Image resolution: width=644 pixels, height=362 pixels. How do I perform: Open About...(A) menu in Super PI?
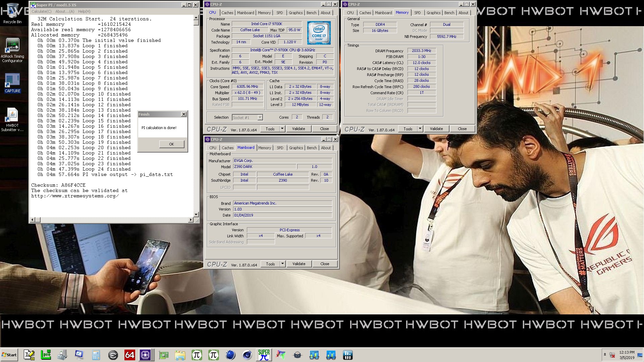click(65, 11)
